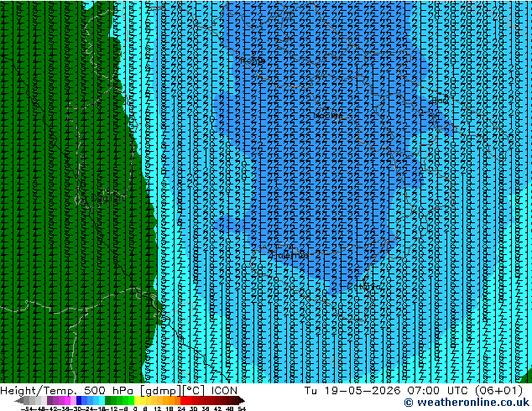Click the 'ICON' model label

[224, 391]
